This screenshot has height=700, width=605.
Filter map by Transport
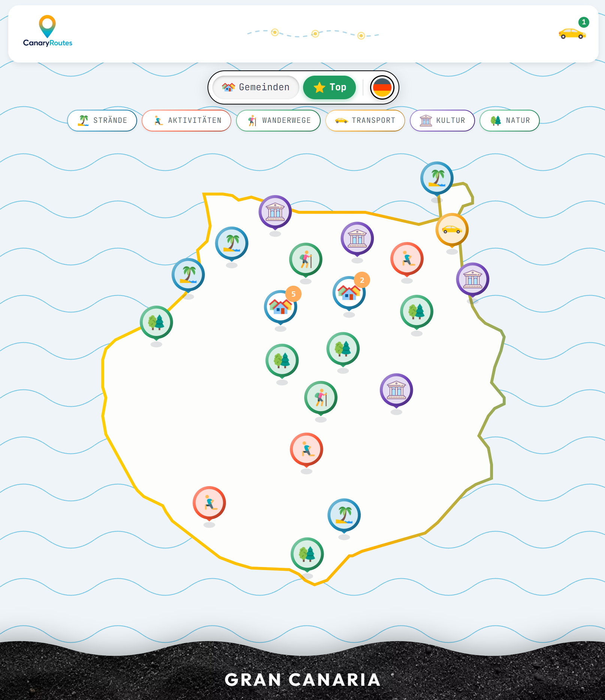(x=365, y=120)
